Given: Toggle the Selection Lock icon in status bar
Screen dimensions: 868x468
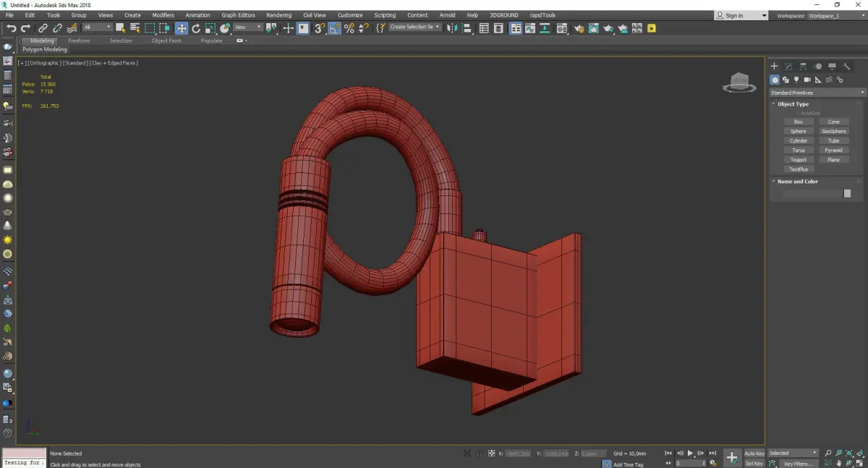Looking at the screenshot, I should pos(478,454).
